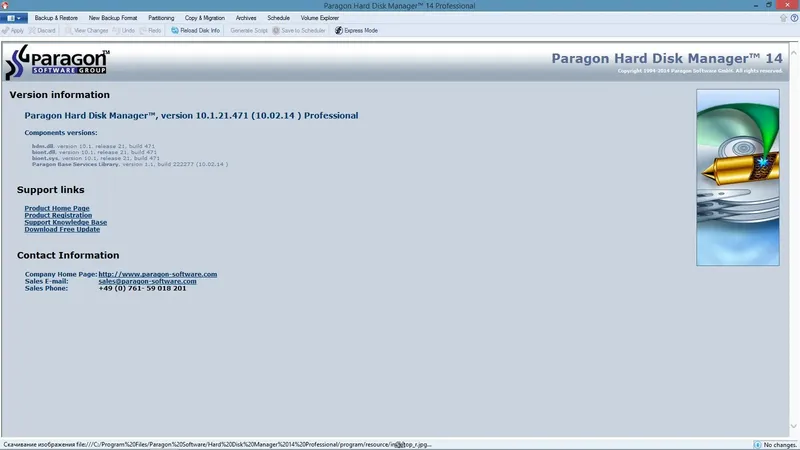Open the Product Registration link
This screenshot has width=800, height=450.
coord(58,215)
